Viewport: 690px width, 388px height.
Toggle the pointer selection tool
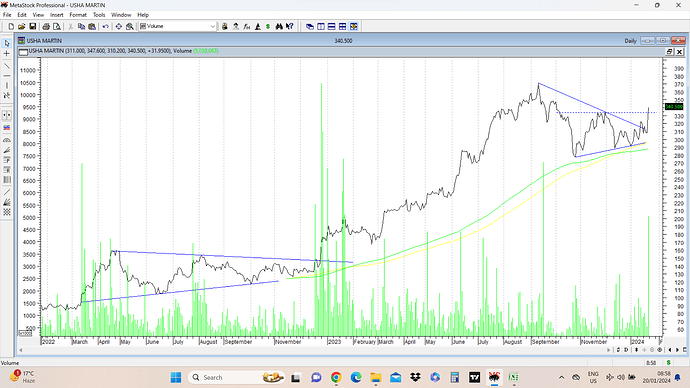7,43
